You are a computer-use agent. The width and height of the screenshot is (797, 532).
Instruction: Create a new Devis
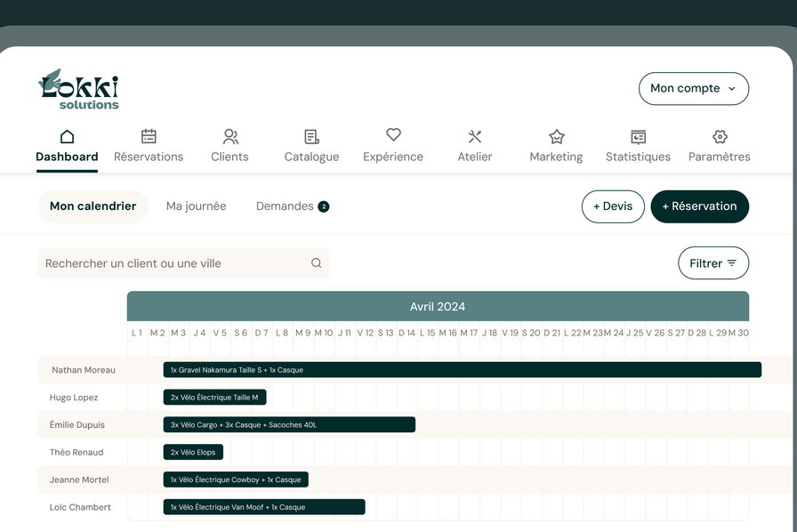tap(613, 206)
